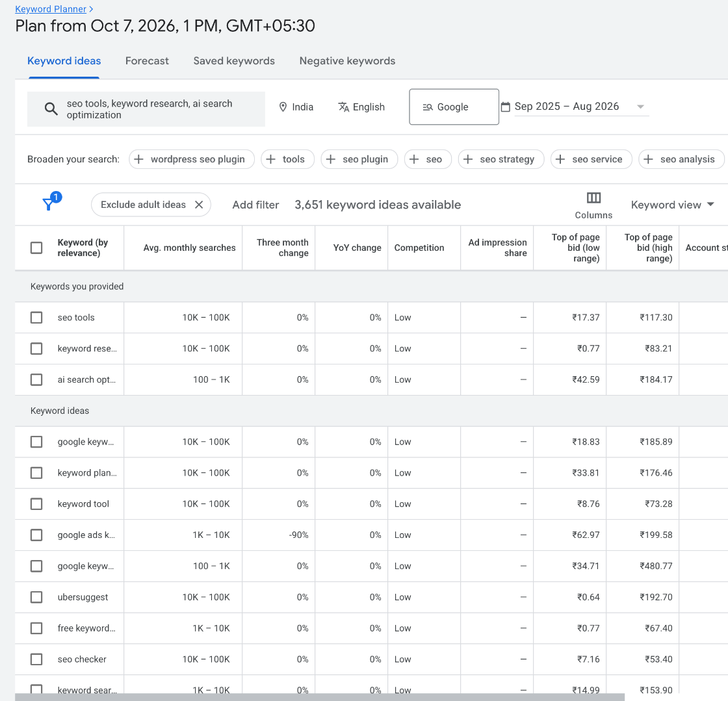Open the Google networks selector
This screenshot has width=728, height=701.
(454, 107)
